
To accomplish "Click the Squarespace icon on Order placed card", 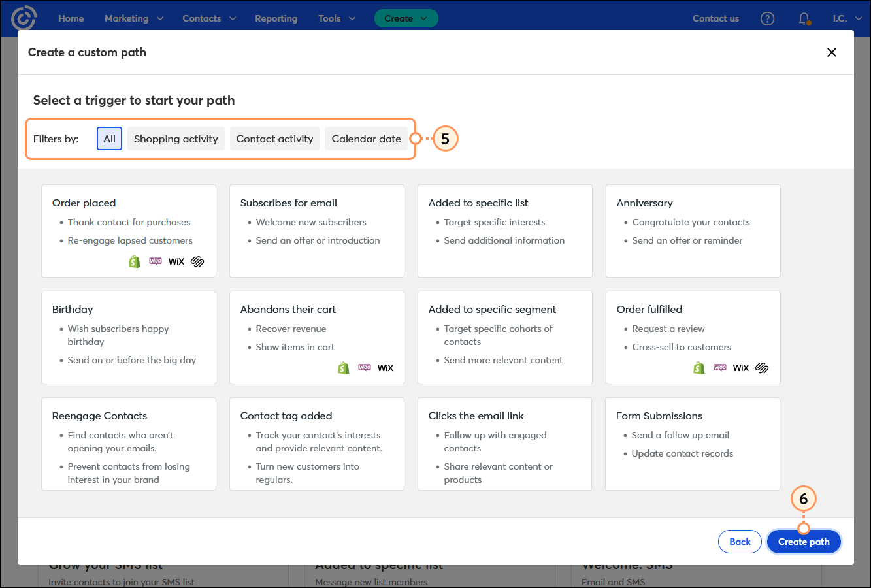I will 197,261.
